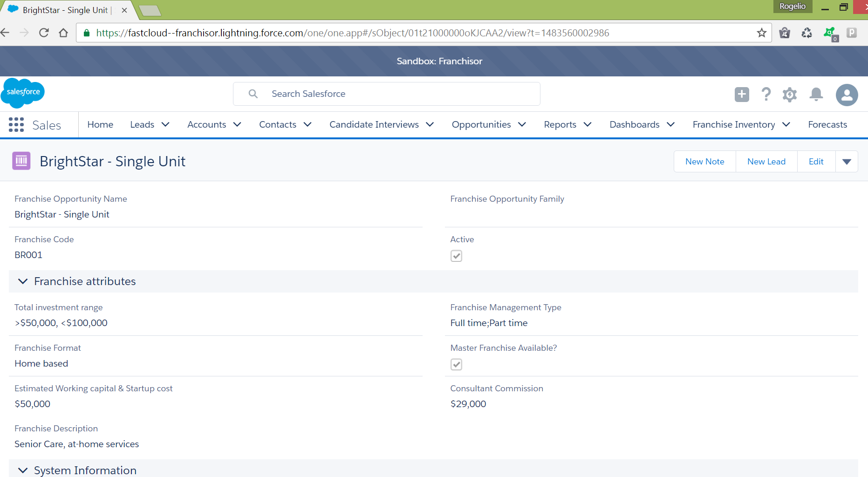Viewport: 868px width, 477px height.
Task: Open the Accounts tab
Action: [x=206, y=124]
